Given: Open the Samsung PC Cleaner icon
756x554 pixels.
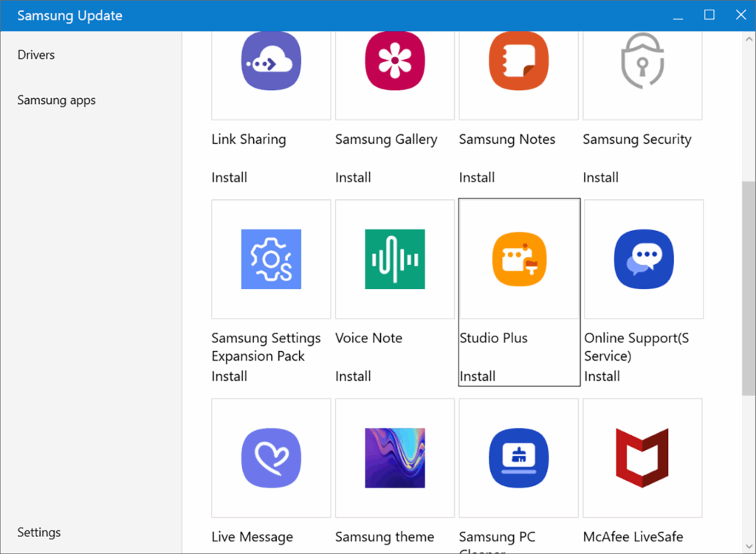Looking at the screenshot, I should click(519, 457).
